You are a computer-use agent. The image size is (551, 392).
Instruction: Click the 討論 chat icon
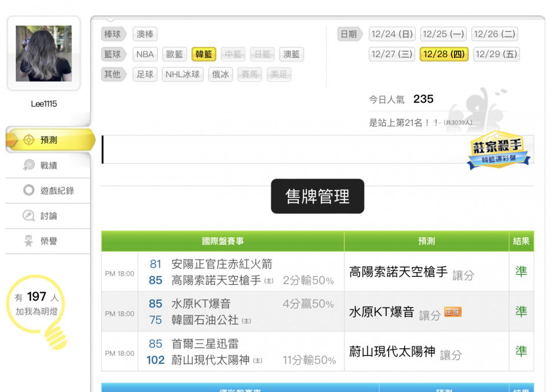(29, 216)
